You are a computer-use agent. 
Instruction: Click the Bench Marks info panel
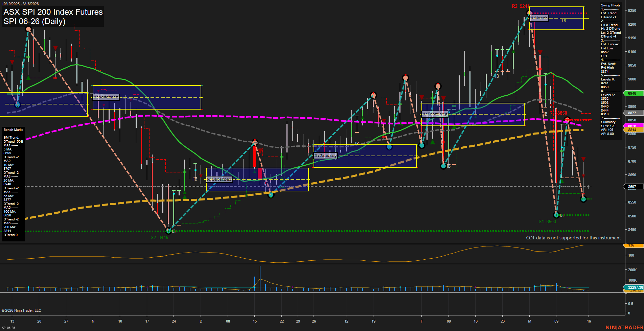(13, 129)
